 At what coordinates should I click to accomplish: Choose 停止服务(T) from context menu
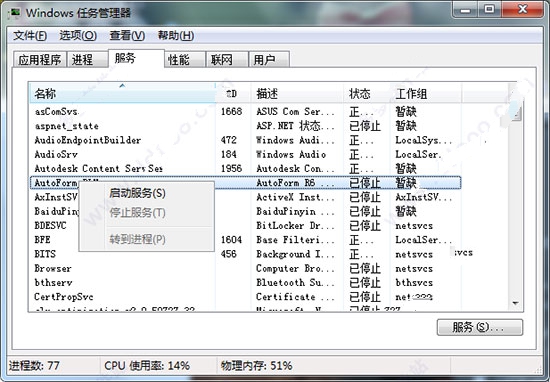tap(147, 213)
